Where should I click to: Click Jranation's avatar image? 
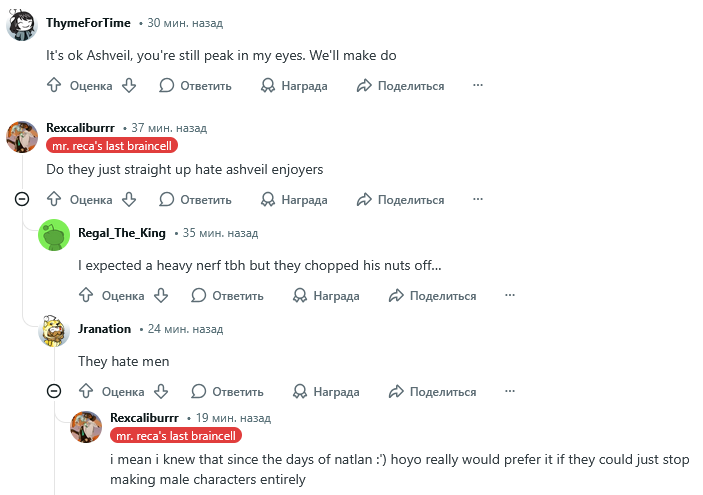[x=54, y=330]
